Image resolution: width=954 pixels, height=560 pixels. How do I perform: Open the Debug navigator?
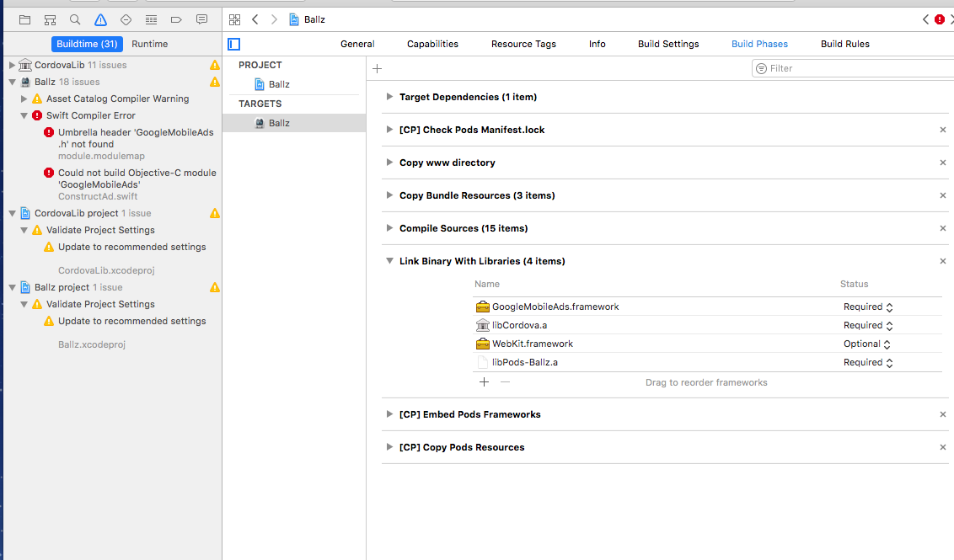pyautogui.click(x=152, y=19)
